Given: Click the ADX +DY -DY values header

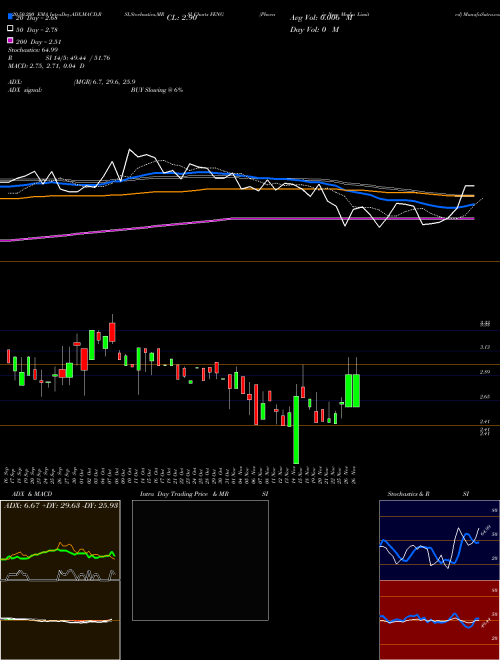Looking at the screenshot, I should click(x=61, y=505).
